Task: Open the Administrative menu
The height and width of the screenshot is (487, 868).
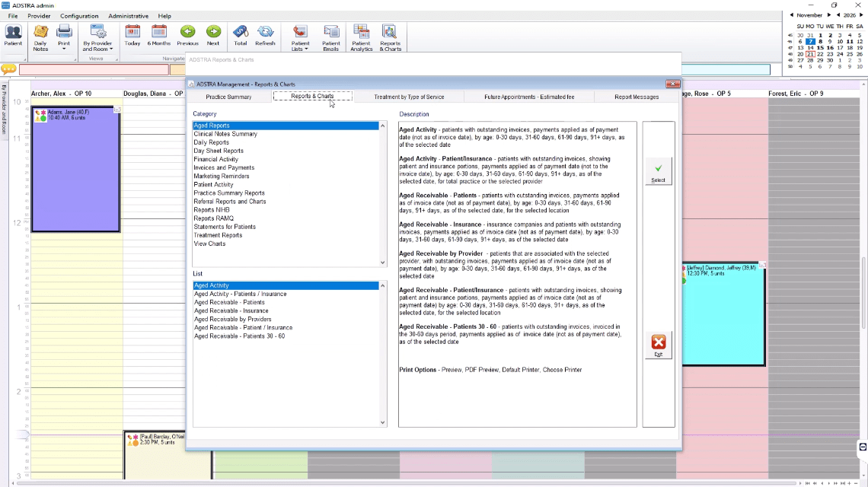Action: tap(129, 16)
